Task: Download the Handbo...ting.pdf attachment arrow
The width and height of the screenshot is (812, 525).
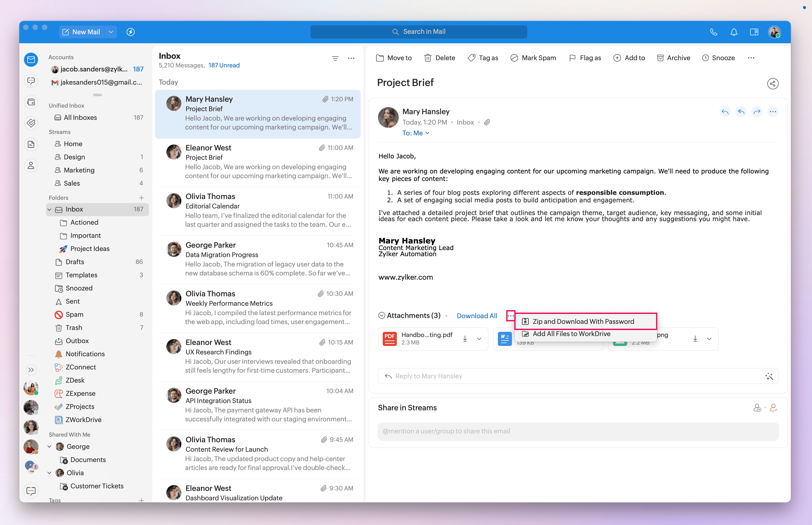Action: [x=465, y=338]
